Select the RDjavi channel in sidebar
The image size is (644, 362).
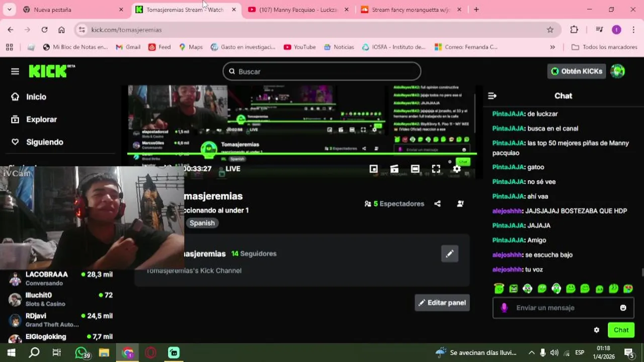coord(60,320)
